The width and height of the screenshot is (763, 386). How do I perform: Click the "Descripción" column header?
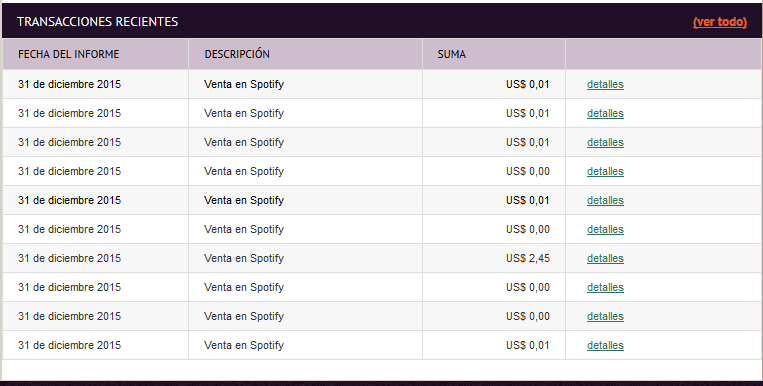237,54
